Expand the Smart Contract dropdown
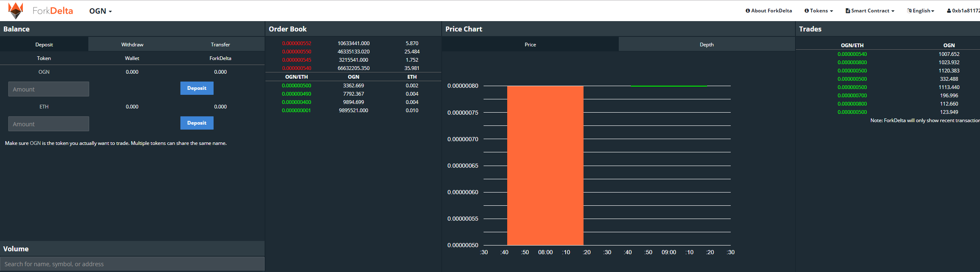This screenshot has height=272, width=980. tap(870, 11)
